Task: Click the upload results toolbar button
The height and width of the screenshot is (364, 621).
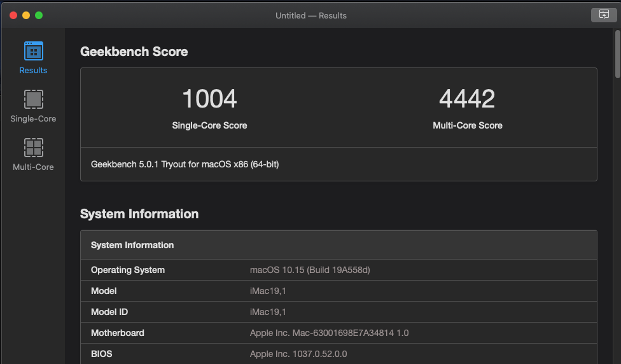Action: coord(604,15)
